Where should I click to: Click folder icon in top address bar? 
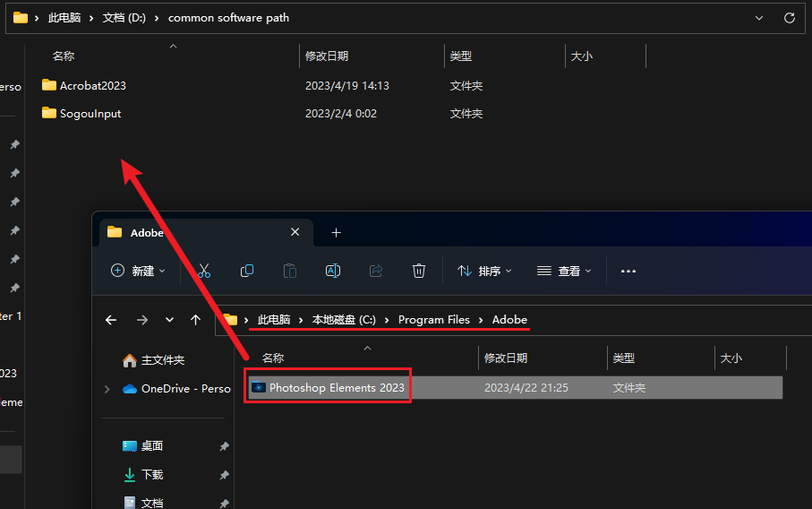click(x=21, y=18)
